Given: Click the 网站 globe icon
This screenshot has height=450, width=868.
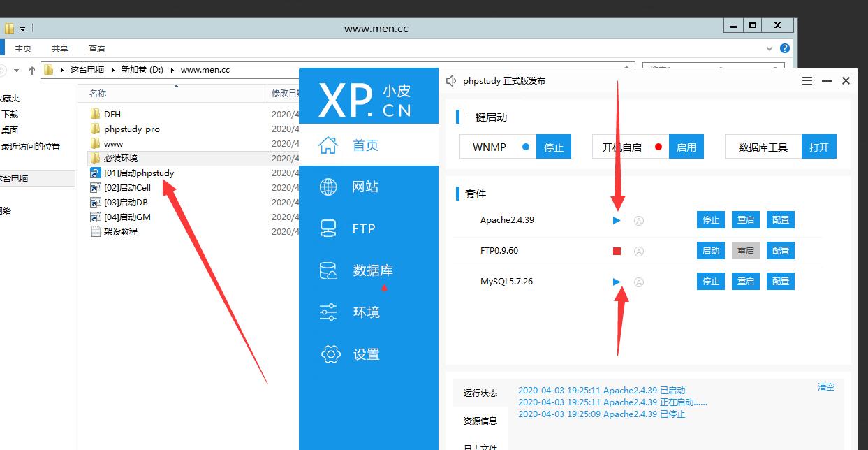Looking at the screenshot, I should coord(328,187).
